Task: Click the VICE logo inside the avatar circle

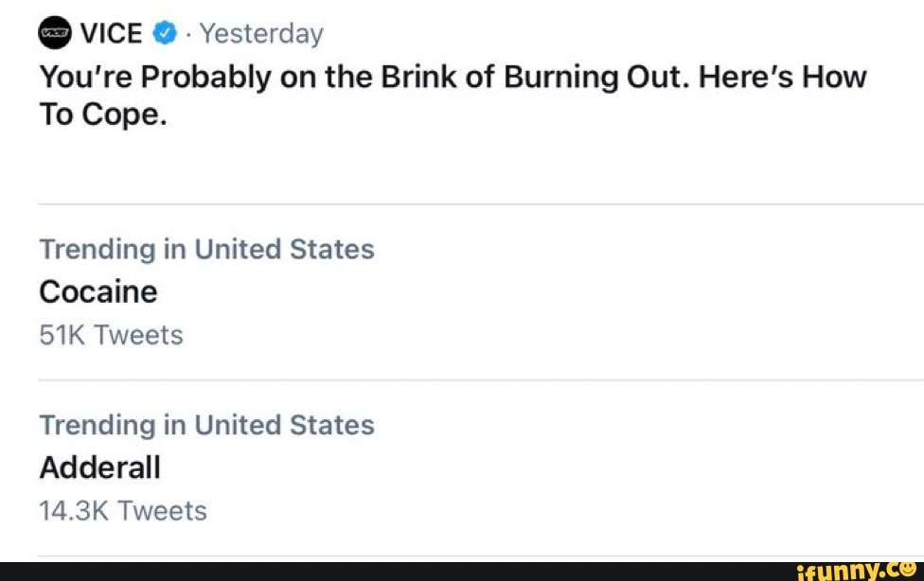Action: point(54,31)
